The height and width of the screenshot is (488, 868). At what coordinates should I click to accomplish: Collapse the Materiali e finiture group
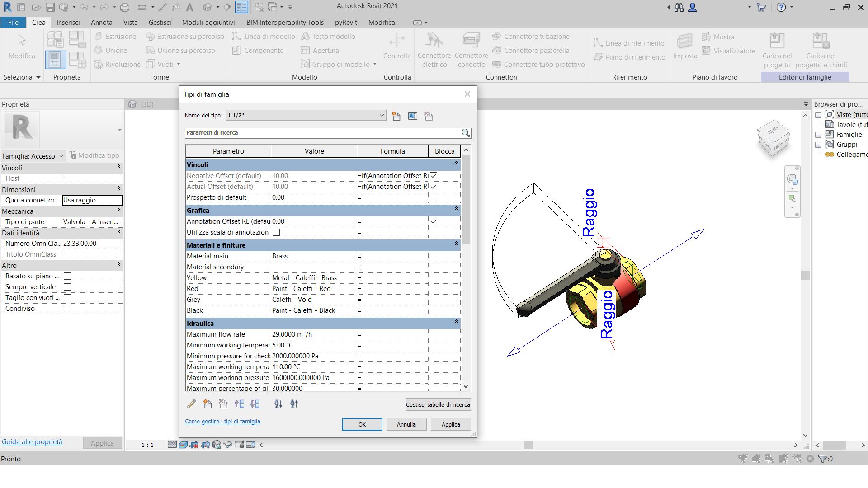click(x=456, y=244)
